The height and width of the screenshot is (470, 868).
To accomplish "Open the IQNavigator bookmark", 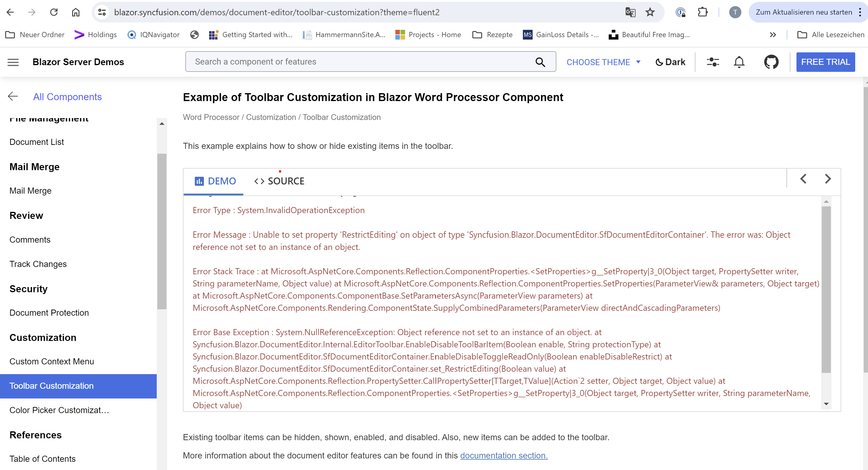I will click(153, 35).
